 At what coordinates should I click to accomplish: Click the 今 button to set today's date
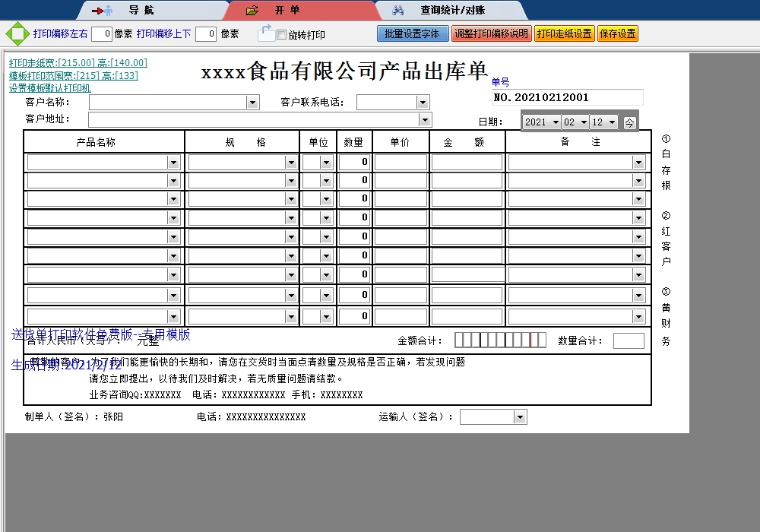pyautogui.click(x=629, y=120)
